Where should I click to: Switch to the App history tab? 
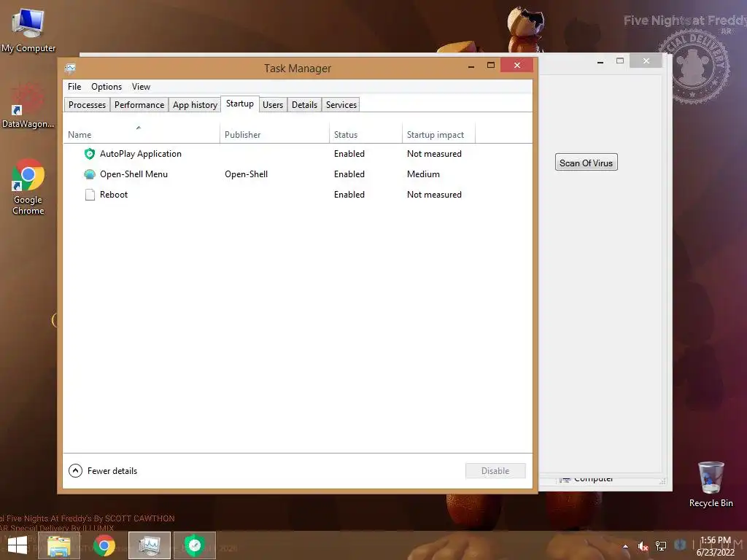pos(195,105)
